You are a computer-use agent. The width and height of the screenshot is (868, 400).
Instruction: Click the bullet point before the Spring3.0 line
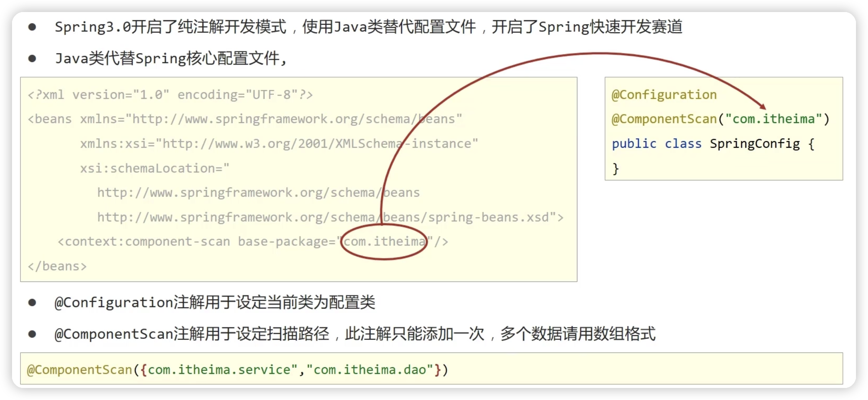(x=32, y=27)
